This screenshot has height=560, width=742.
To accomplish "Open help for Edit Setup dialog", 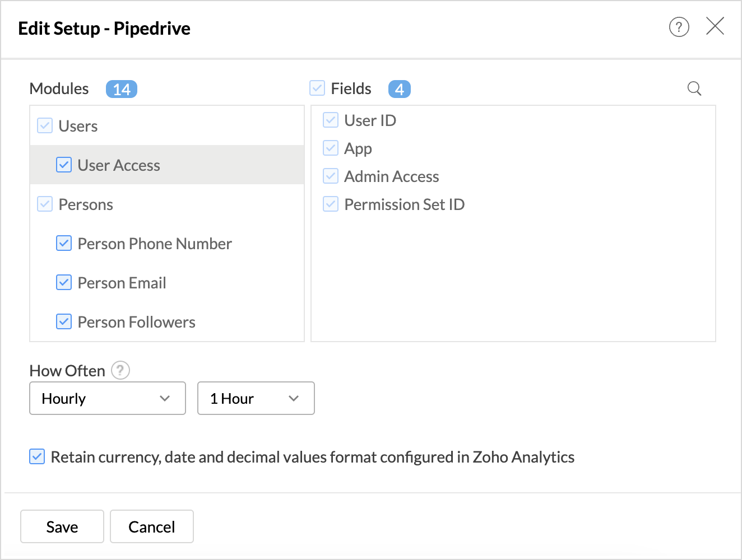I will click(x=679, y=27).
